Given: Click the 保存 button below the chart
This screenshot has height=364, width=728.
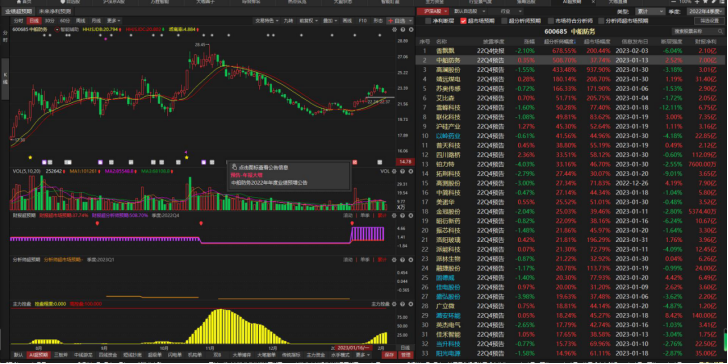Looking at the screenshot, I should pos(389,355).
